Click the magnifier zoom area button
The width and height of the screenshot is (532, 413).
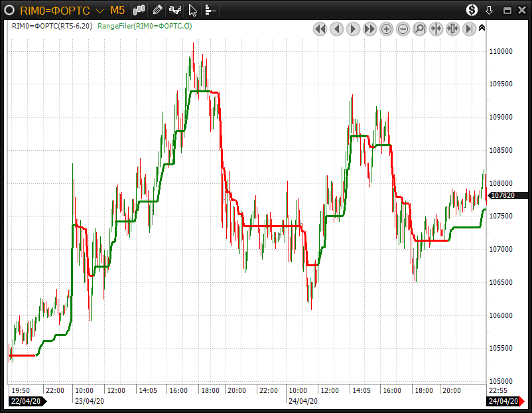pos(420,29)
